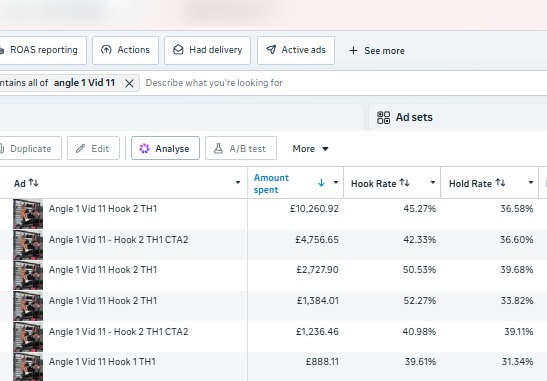Click the 39.61% hook rate value
This screenshot has width=547, height=381.
(420, 362)
